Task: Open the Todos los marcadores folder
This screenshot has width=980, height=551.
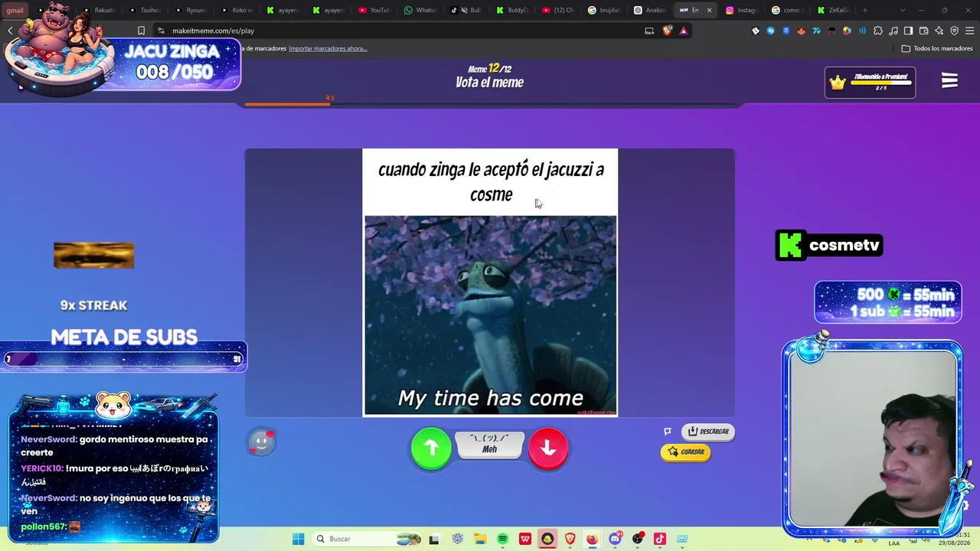Action: tap(937, 48)
